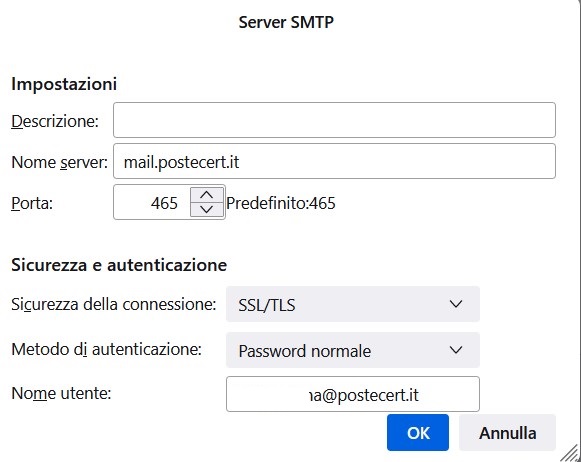Click the Nome server: label
This screenshot has width=581, height=462.
pos(59,162)
